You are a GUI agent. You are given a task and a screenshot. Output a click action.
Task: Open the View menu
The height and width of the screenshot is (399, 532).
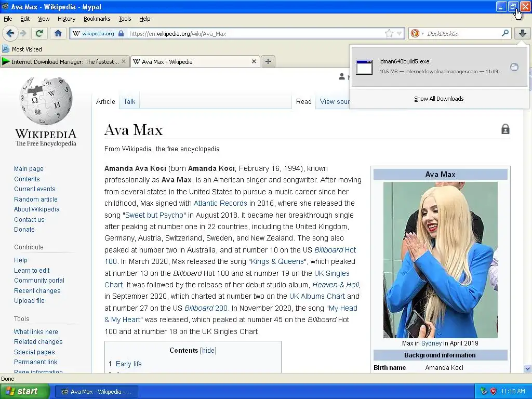click(x=44, y=19)
